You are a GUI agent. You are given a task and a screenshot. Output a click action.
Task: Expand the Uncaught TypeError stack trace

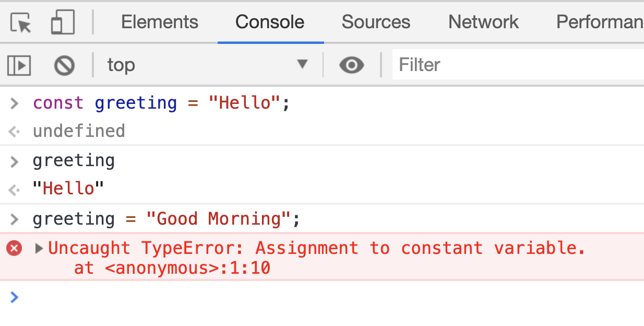coord(39,248)
